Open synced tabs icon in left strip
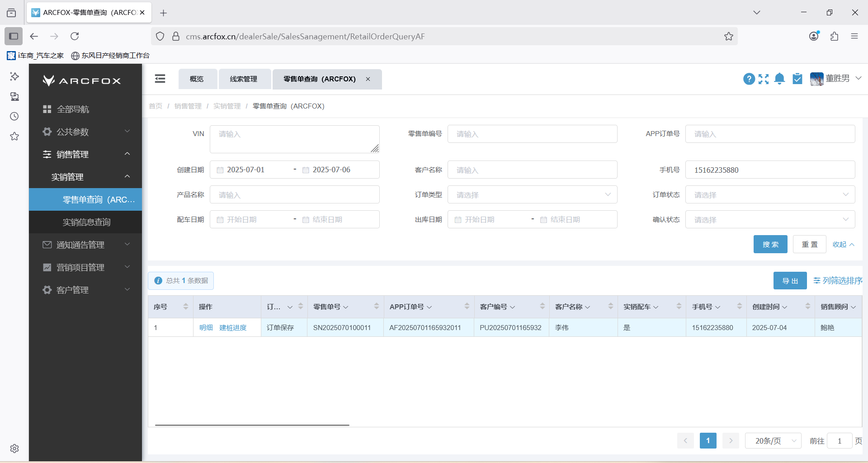 coord(14,96)
